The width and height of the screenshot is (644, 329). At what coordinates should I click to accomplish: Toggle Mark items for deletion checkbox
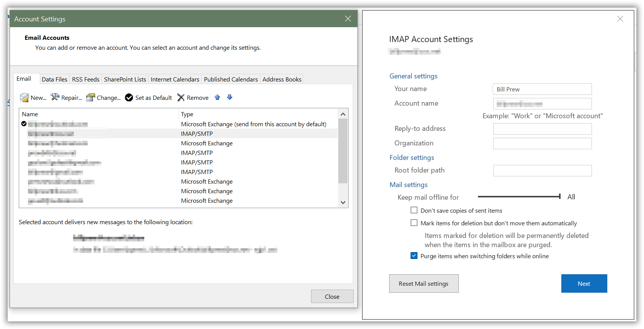(414, 223)
